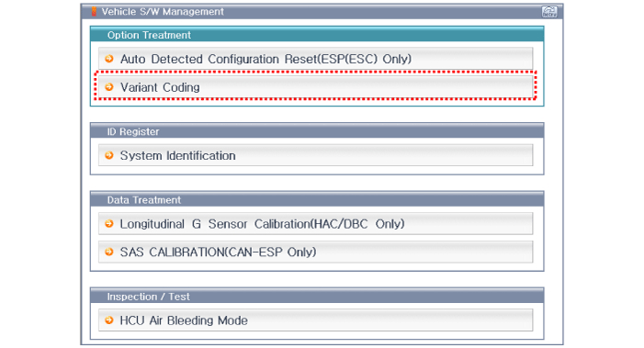Open Variant Coding option

point(315,87)
